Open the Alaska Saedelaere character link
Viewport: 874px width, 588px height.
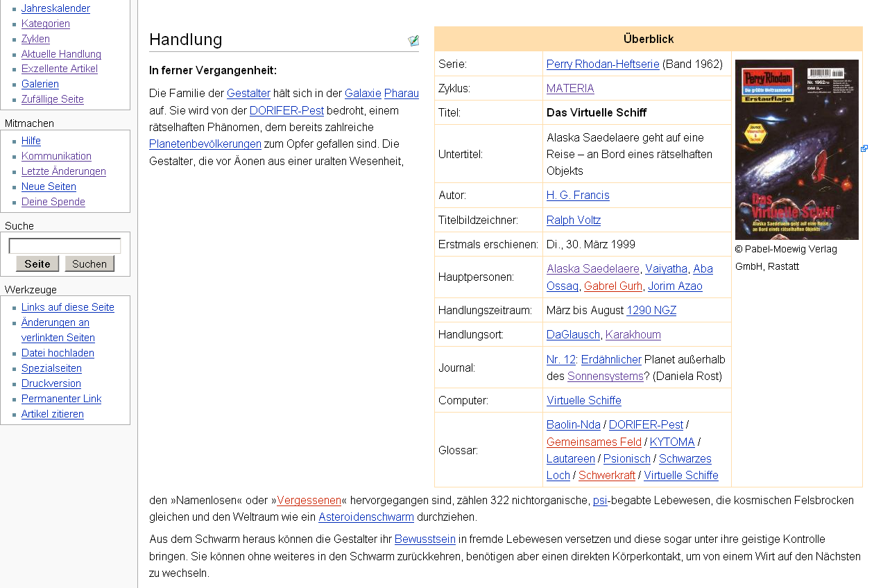tap(593, 269)
